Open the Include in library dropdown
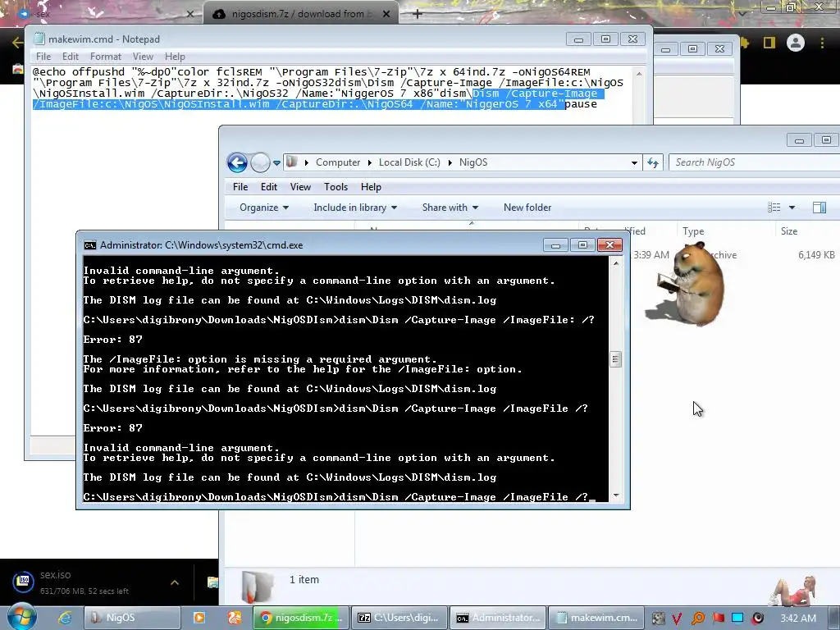This screenshot has height=630, width=840. [355, 208]
